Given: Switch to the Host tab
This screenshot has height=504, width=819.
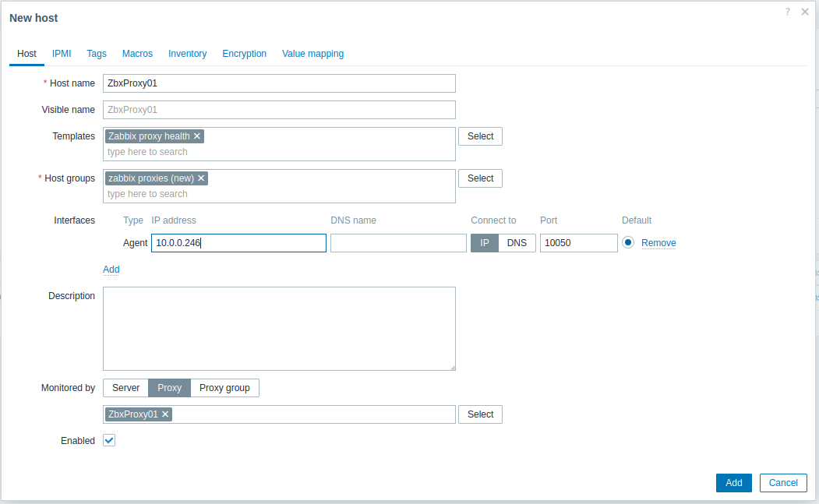Looking at the screenshot, I should coord(26,54).
